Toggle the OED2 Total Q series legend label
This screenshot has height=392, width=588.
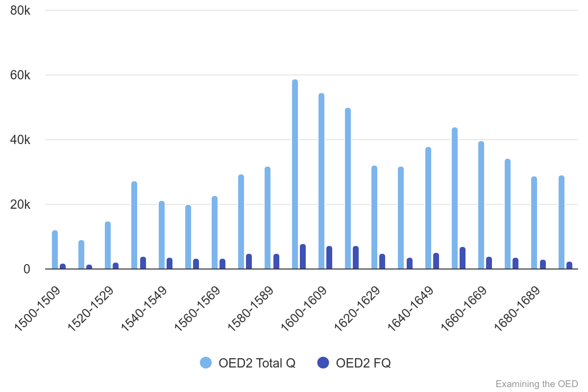pyautogui.click(x=257, y=363)
